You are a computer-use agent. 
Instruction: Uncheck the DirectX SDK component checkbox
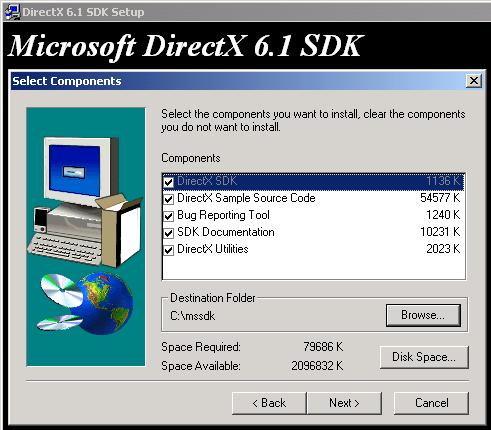[169, 182]
